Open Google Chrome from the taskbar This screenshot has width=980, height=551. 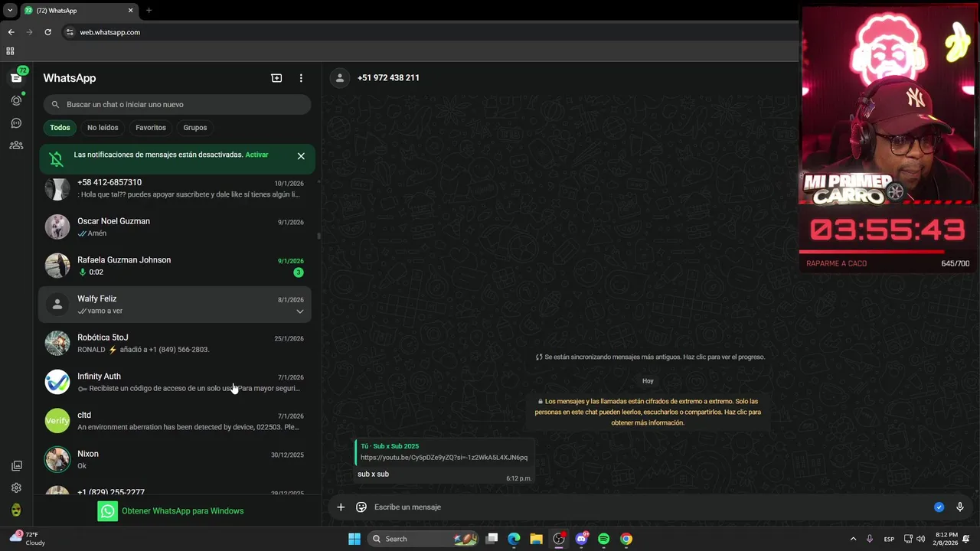point(626,539)
